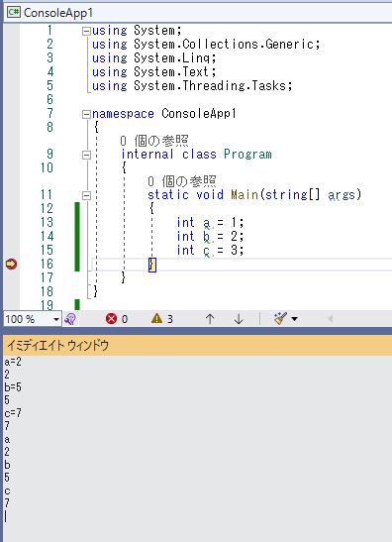392x542 pixels.
Task: Go to next issue with down arrow
Action: tap(239, 319)
